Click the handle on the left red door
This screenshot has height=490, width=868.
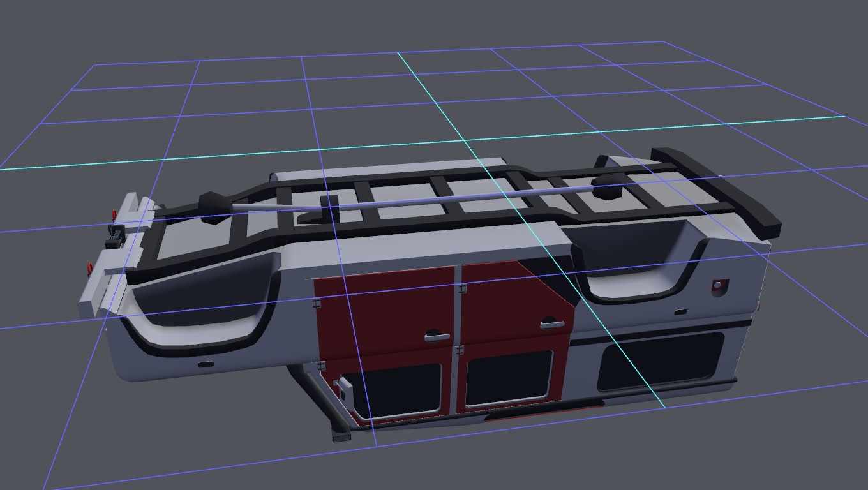pos(437,335)
